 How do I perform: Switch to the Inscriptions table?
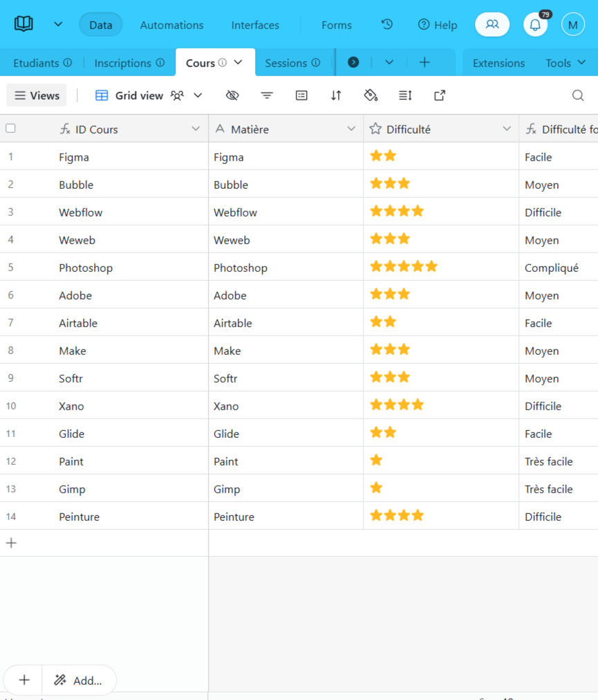click(123, 63)
